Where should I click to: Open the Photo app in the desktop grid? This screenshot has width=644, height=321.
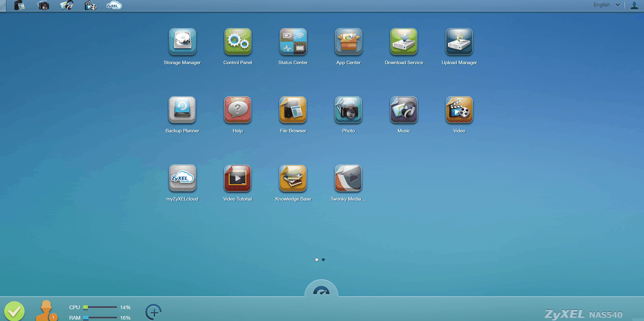(348, 110)
